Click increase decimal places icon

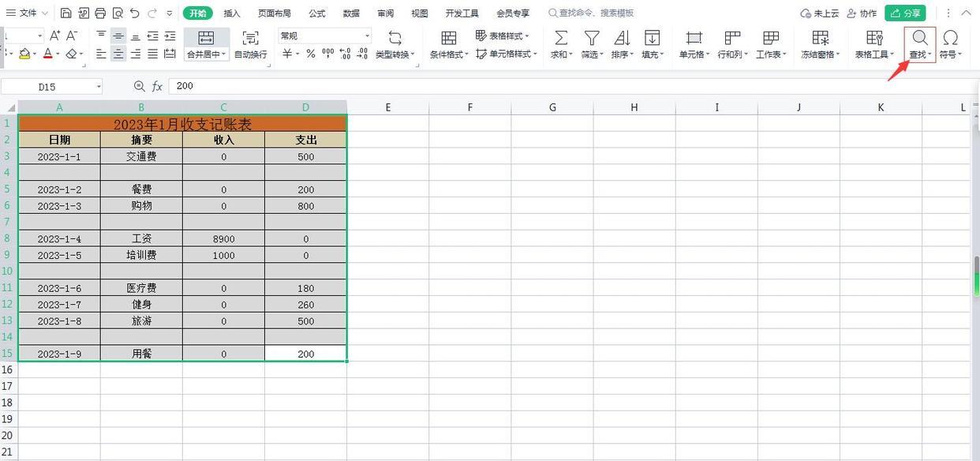coord(345,54)
